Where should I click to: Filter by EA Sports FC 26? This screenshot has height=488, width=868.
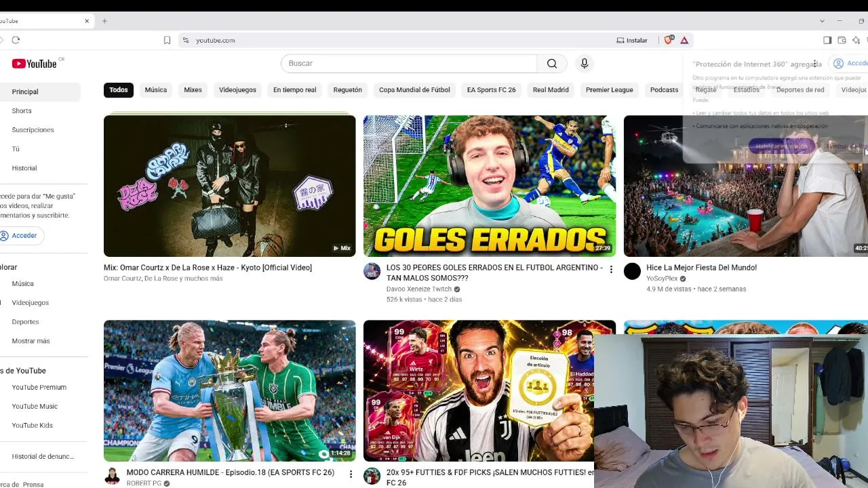point(492,89)
